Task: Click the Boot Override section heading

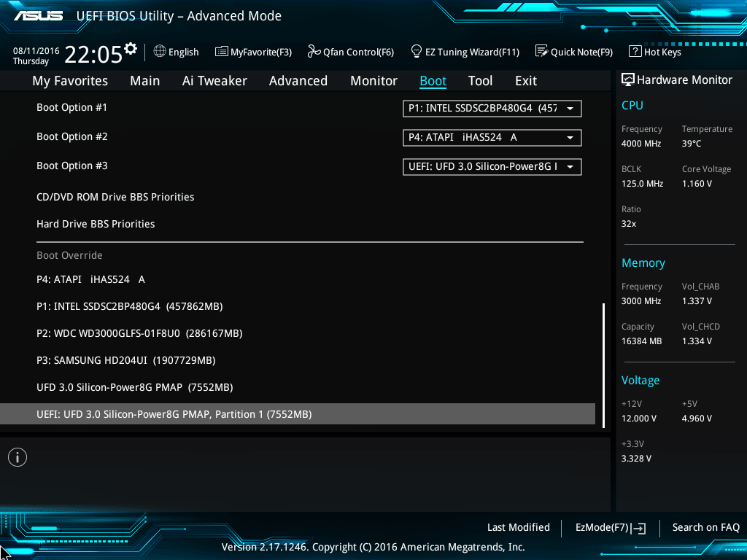Action: (69, 255)
